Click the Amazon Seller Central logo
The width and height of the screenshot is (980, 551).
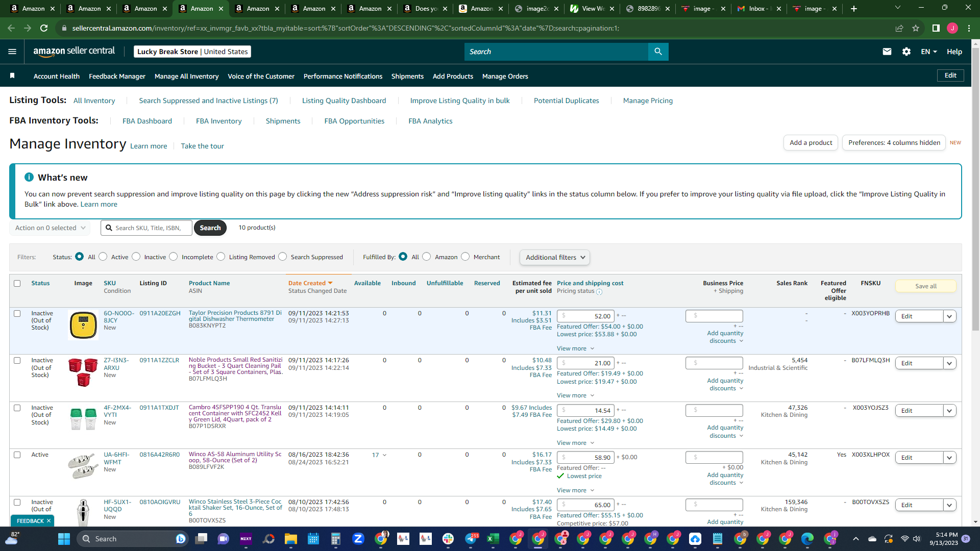coord(74,52)
